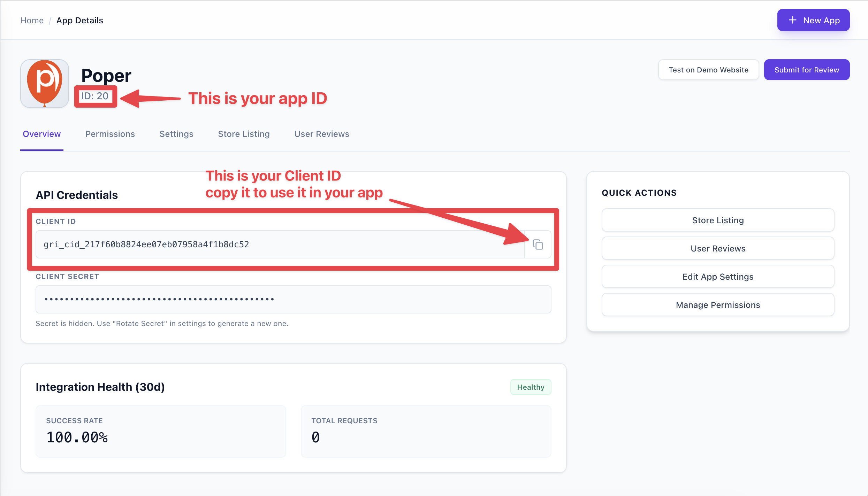Viewport: 868px width, 496px height.
Task: Open Store Listing from Quick Actions
Action: [x=717, y=220]
